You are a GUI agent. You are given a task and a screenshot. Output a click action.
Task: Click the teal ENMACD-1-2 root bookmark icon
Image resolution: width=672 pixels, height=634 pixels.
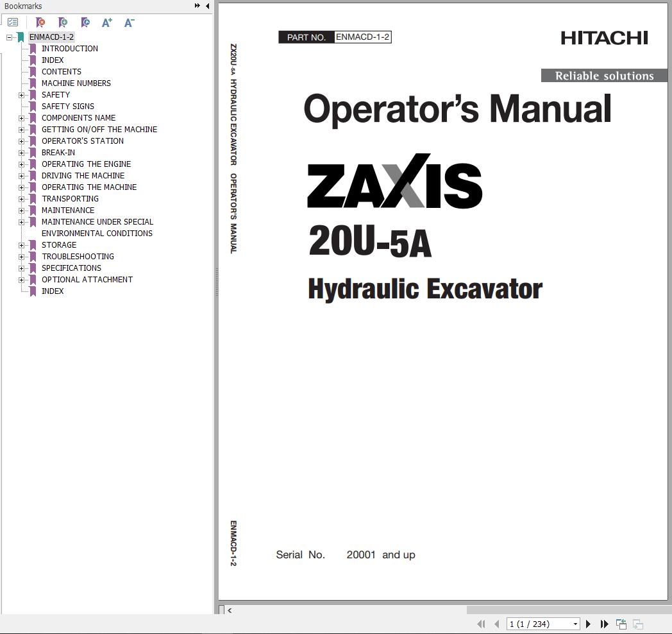click(x=20, y=37)
